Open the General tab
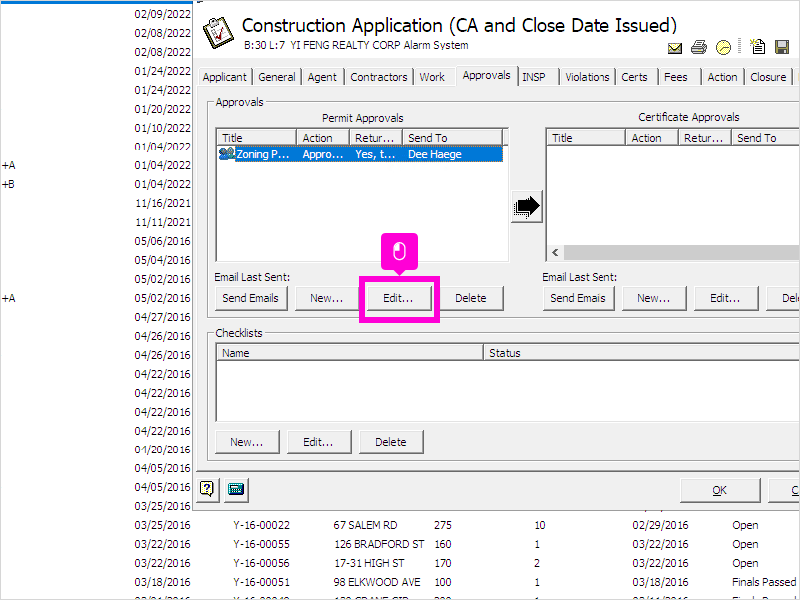Screen dimensions: 800x600 [277, 77]
